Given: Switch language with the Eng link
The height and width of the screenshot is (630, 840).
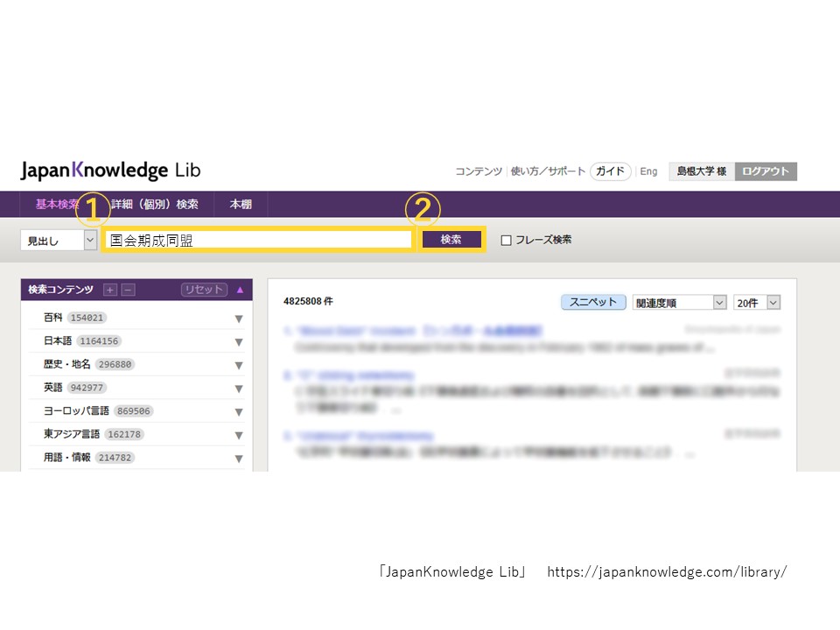Looking at the screenshot, I should pyautogui.click(x=648, y=171).
